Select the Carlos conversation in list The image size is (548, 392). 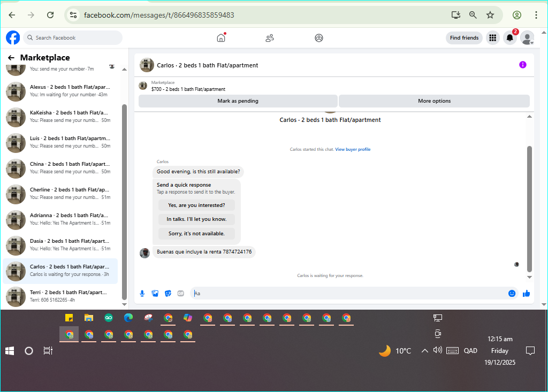coord(60,271)
